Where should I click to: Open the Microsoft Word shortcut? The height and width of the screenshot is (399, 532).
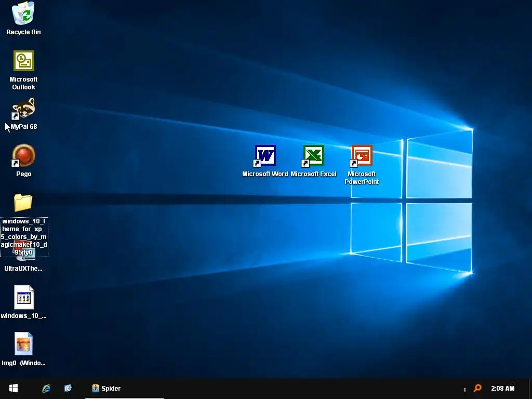[x=265, y=156]
